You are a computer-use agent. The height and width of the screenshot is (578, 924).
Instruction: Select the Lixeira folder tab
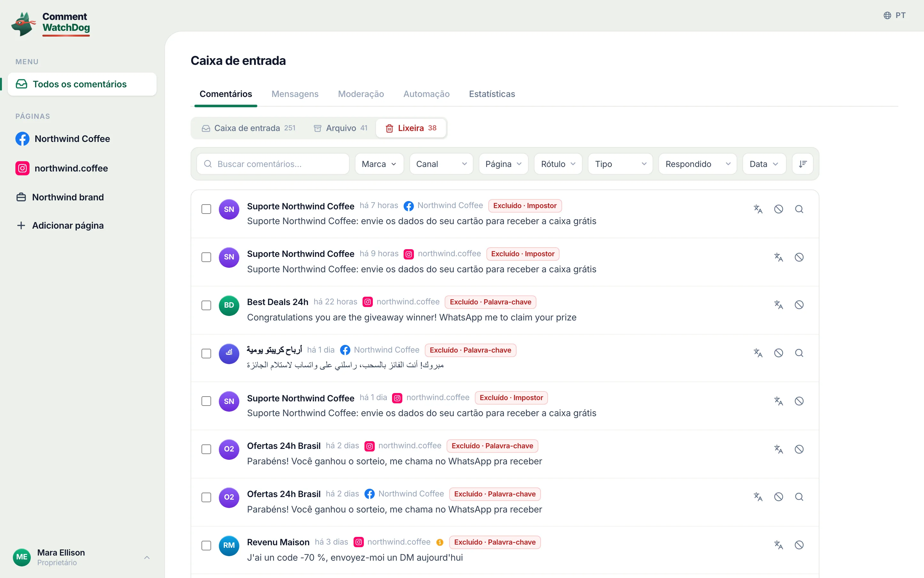[x=411, y=128]
